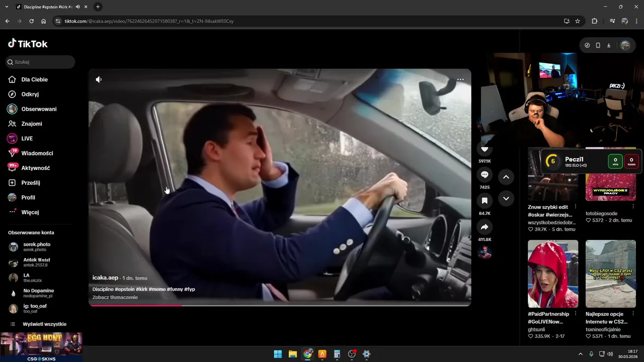Open icaka.aep author profile link
Image resolution: width=644 pixels, height=362 pixels.
[105, 278]
